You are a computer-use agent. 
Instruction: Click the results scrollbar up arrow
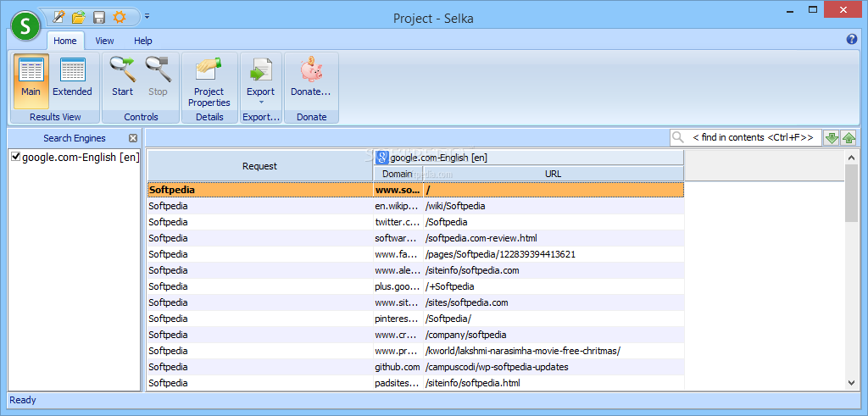click(851, 158)
